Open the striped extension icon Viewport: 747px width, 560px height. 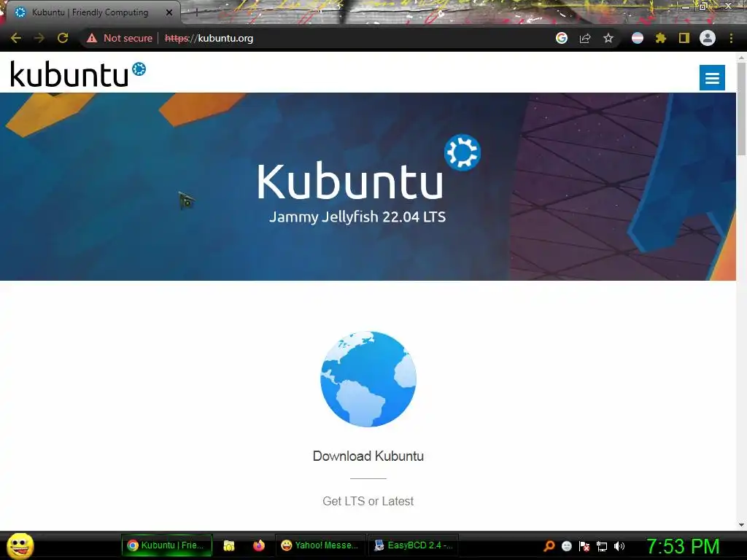(x=638, y=38)
